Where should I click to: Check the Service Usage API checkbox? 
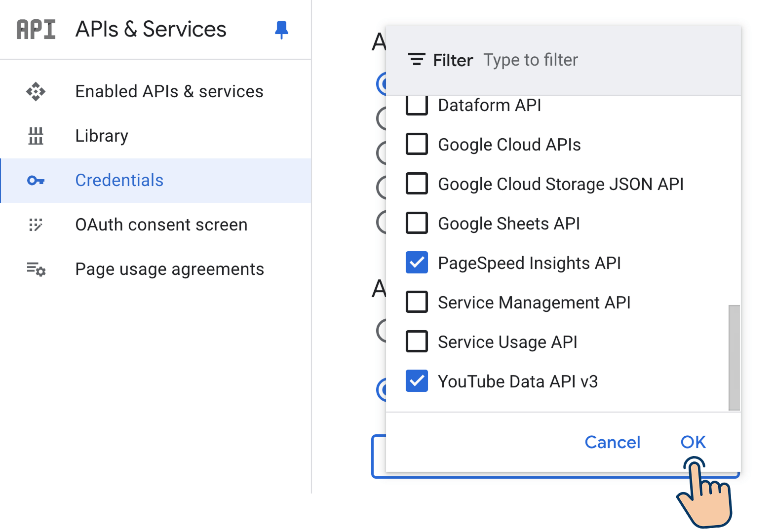coord(417,342)
